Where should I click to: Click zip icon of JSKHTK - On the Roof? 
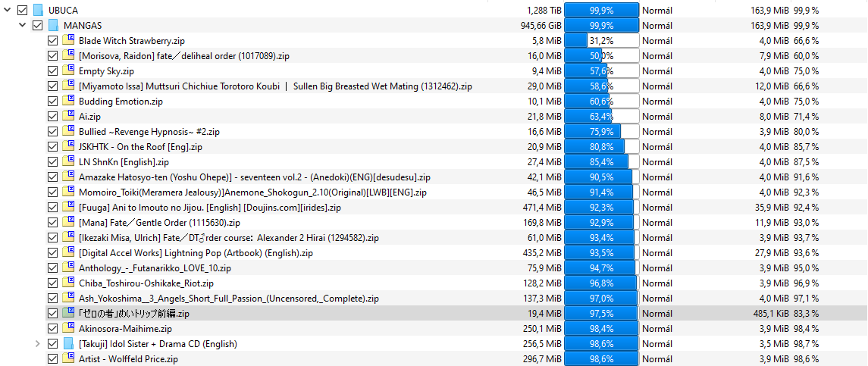point(68,147)
